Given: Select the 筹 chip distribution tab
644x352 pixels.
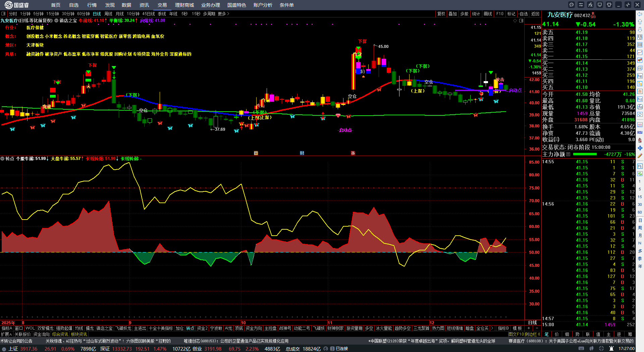Looking at the screenshot, I should 630,334.
